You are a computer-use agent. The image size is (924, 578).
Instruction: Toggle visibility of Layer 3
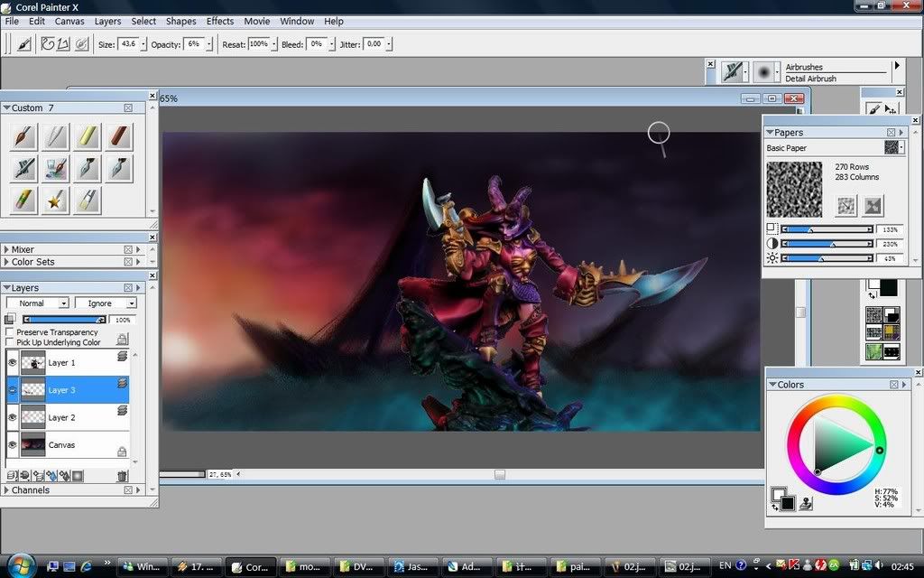(x=13, y=390)
